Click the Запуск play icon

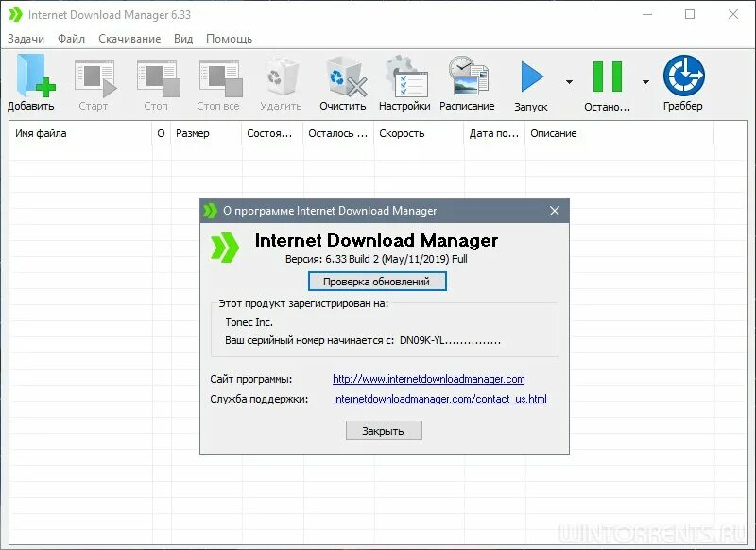tap(532, 77)
